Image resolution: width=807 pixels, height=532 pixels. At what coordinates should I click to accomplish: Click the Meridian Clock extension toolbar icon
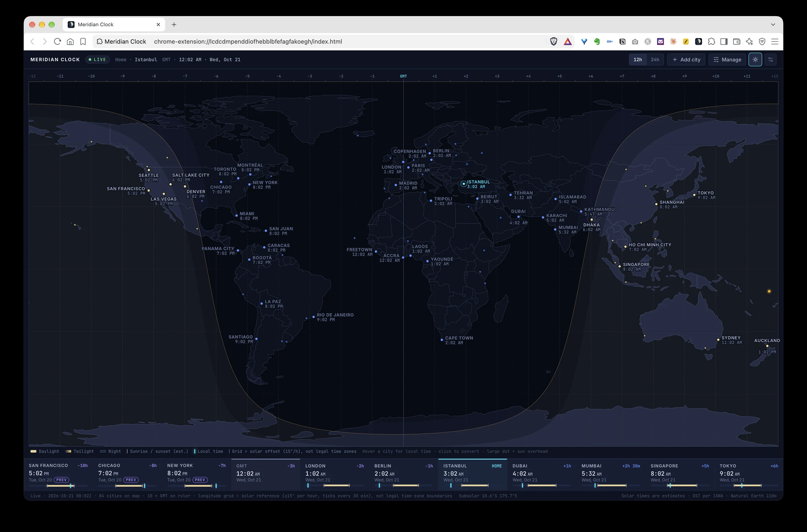[698, 41]
